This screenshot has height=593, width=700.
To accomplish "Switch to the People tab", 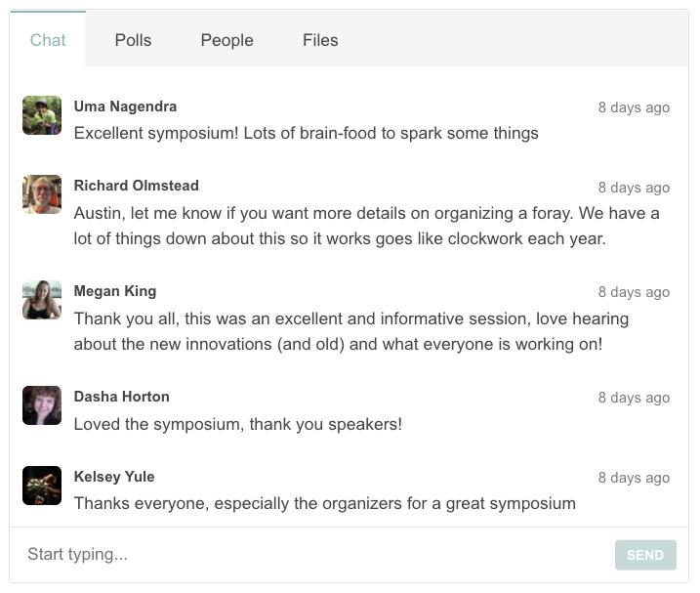I will pyautogui.click(x=226, y=40).
